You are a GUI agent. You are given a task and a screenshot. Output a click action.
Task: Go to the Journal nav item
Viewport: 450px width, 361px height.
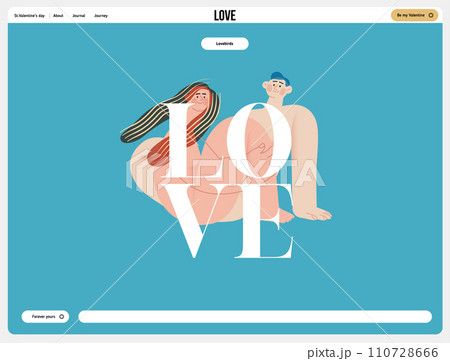click(79, 16)
